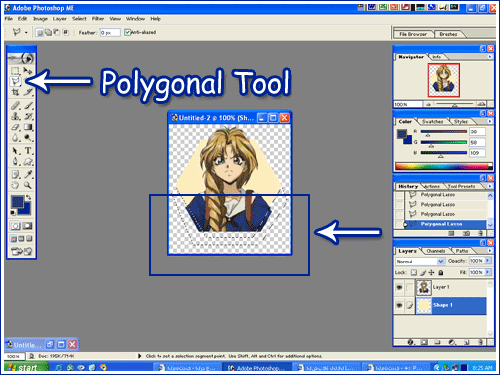Select the Hand tool
500x375 pixels.
[15, 185]
